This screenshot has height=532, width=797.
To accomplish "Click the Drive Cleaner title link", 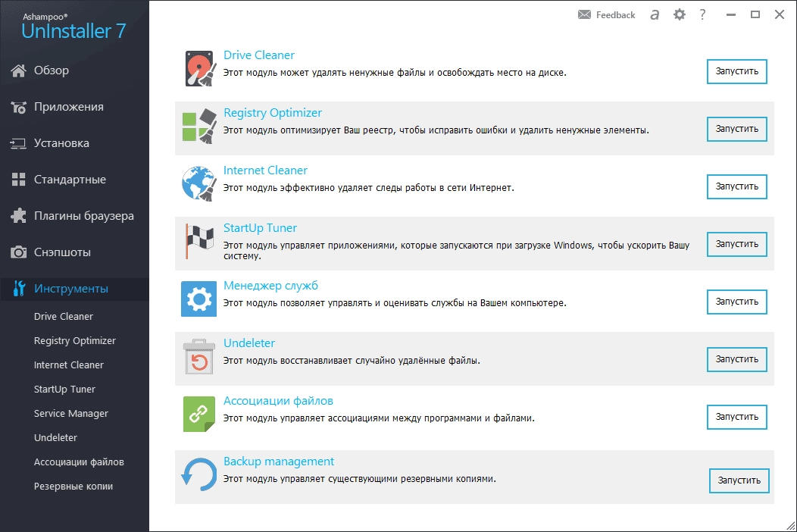I will point(258,55).
